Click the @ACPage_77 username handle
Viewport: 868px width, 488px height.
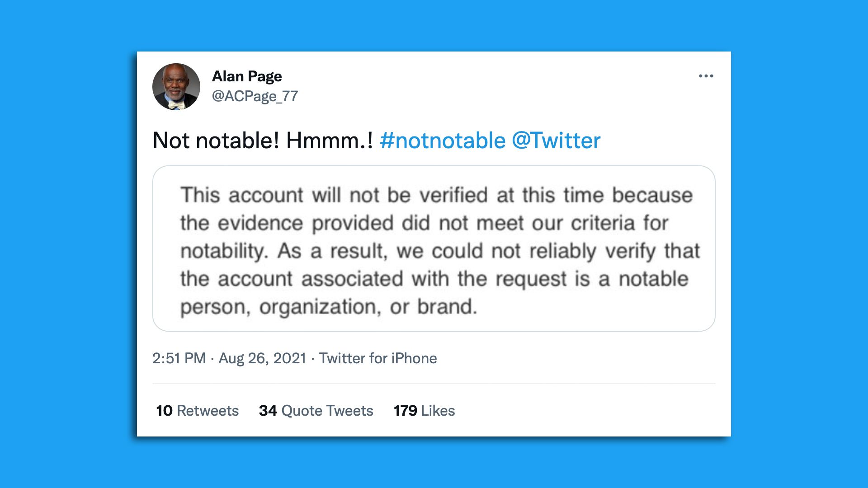[x=255, y=96]
